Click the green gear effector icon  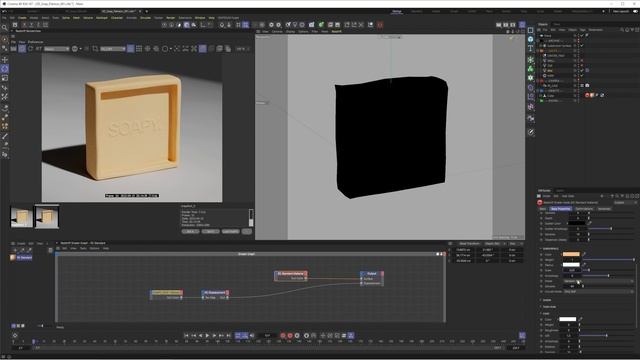(x=531, y=78)
